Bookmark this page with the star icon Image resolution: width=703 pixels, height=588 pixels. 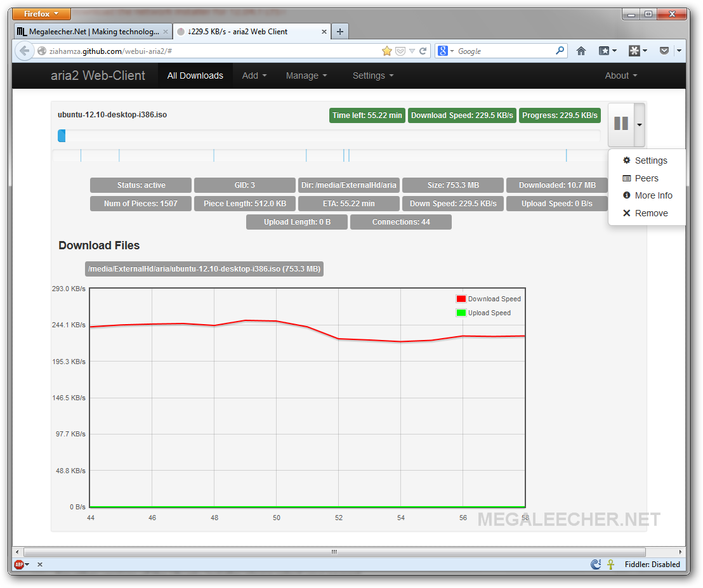click(387, 51)
